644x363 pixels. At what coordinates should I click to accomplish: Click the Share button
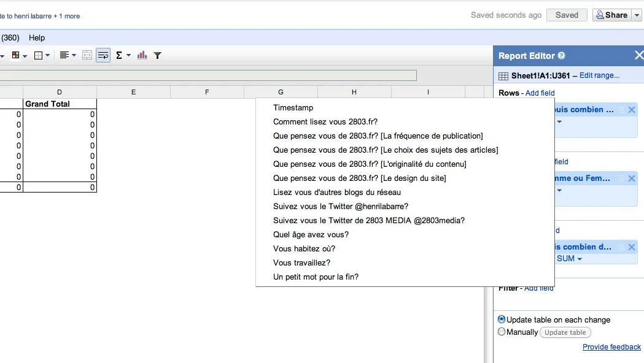(x=611, y=15)
